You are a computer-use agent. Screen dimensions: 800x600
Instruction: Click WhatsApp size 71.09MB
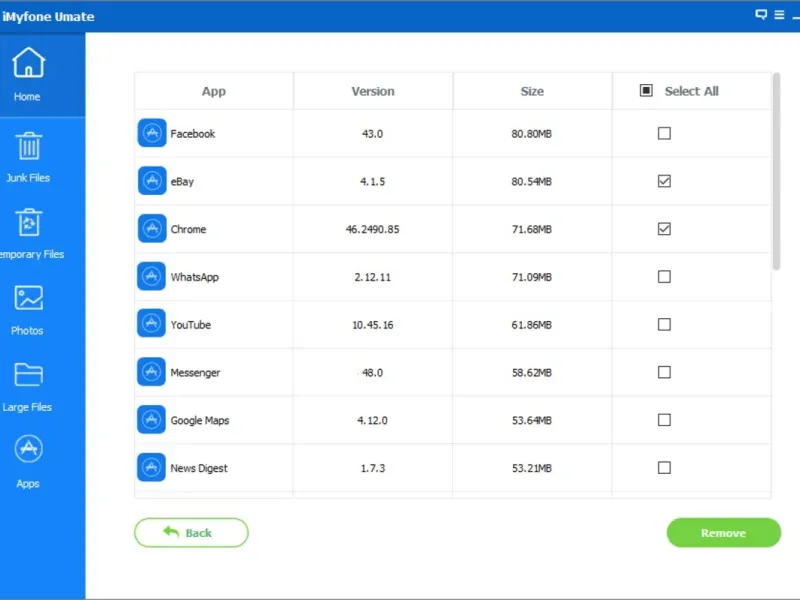tap(532, 277)
